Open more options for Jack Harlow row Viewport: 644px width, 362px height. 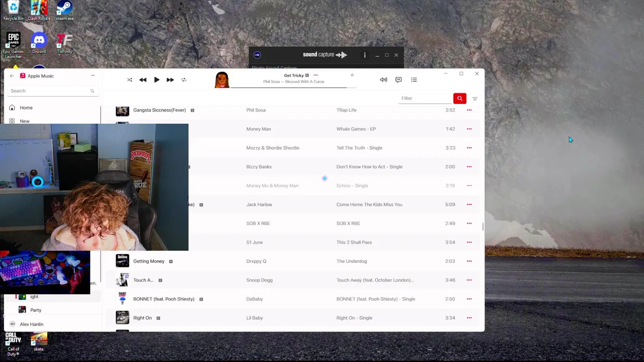(469, 205)
